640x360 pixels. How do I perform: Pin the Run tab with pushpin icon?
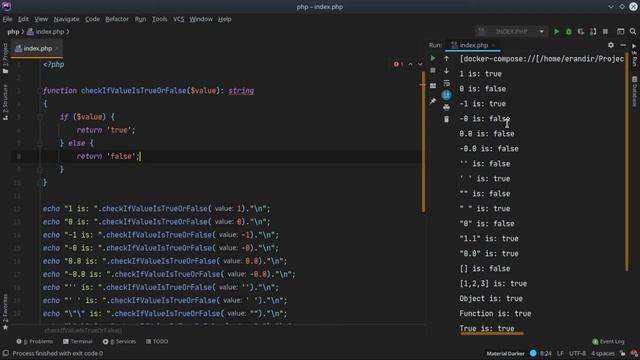pyautogui.click(x=433, y=101)
